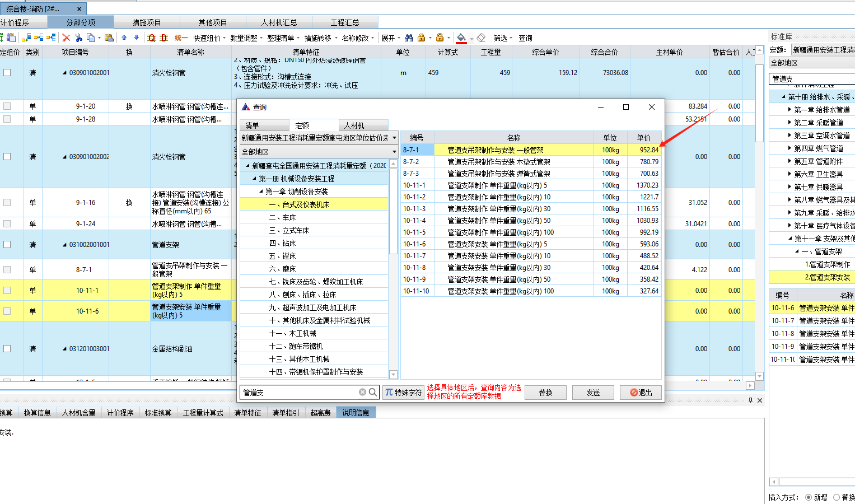Click the eraser clear icon

pos(481,38)
